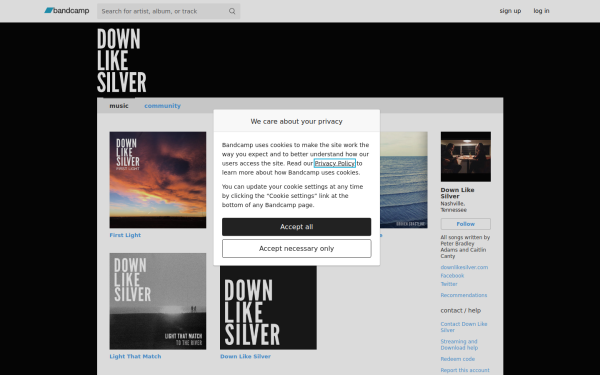The image size is (600, 375).
Task: Focus the artist, album, or track search field
Action: coord(168,11)
